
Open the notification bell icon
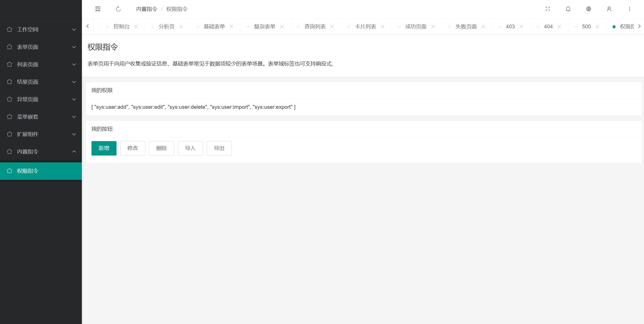568,9
